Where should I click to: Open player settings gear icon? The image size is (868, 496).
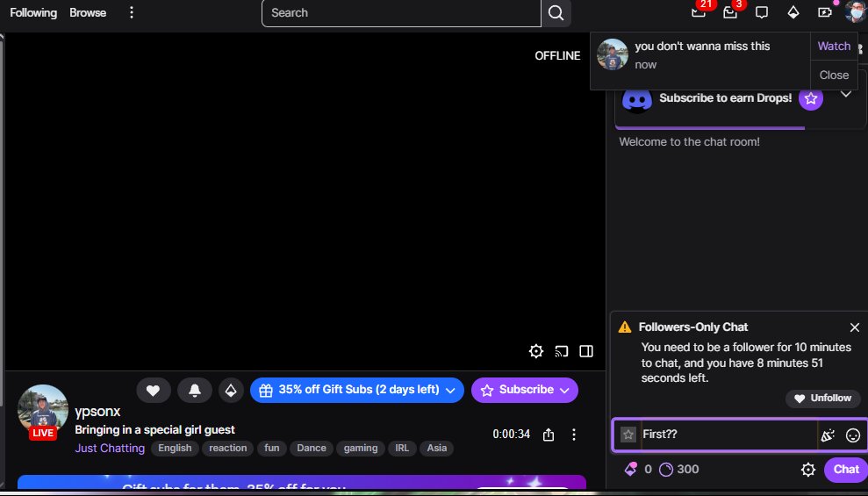pos(536,351)
